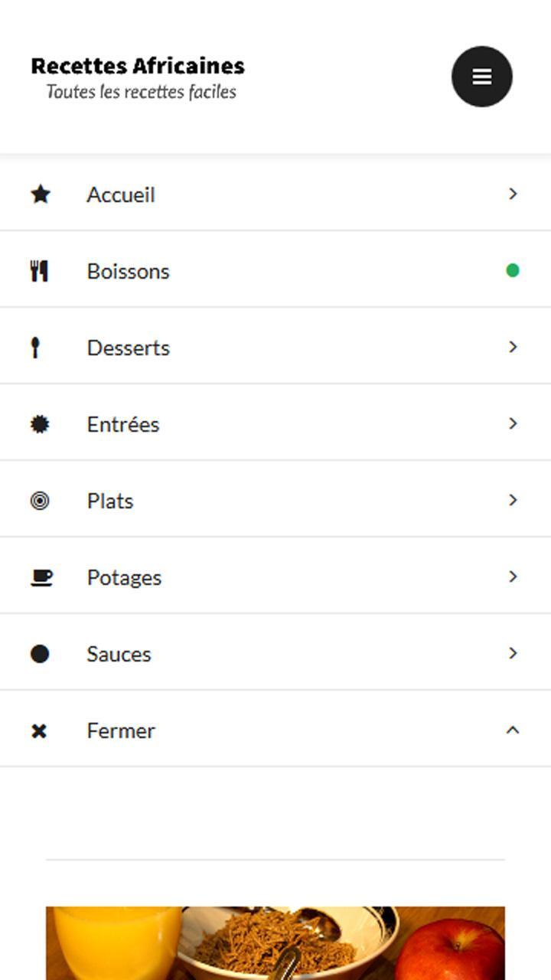Click the X icon beside Fermer
The image size is (551, 980).
[39, 730]
